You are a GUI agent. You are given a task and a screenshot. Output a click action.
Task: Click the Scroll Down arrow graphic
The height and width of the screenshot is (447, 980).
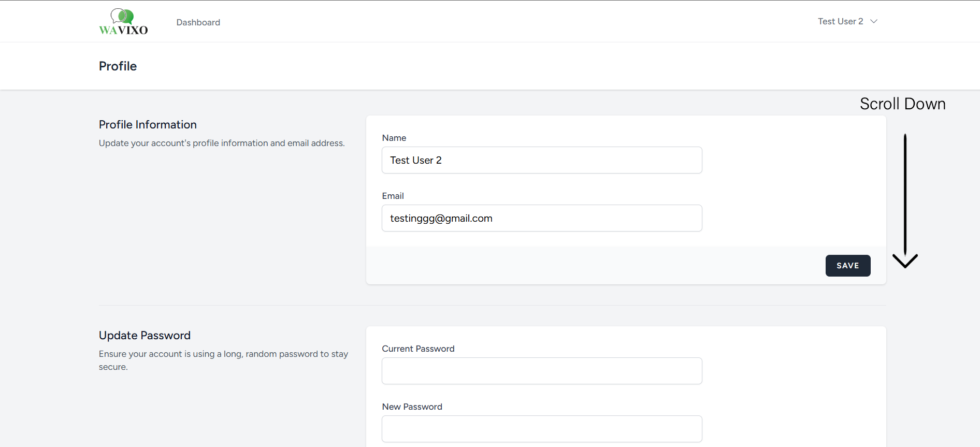[905, 201]
